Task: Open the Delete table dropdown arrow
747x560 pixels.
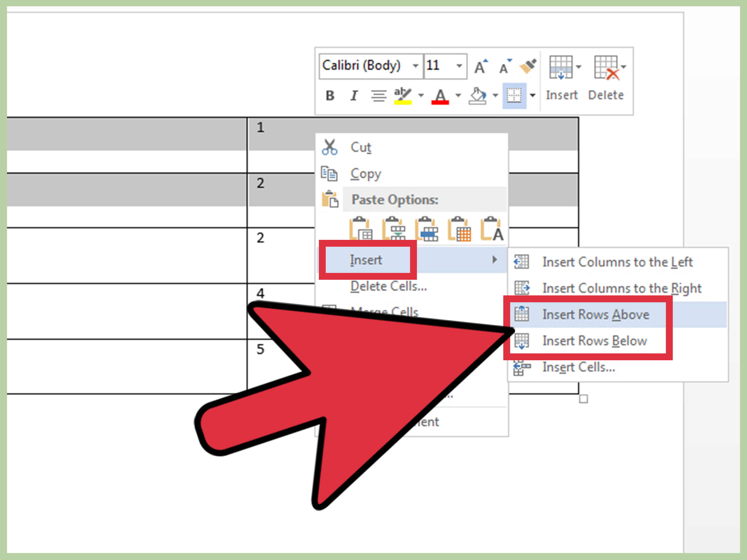Action: tap(624, 67)
